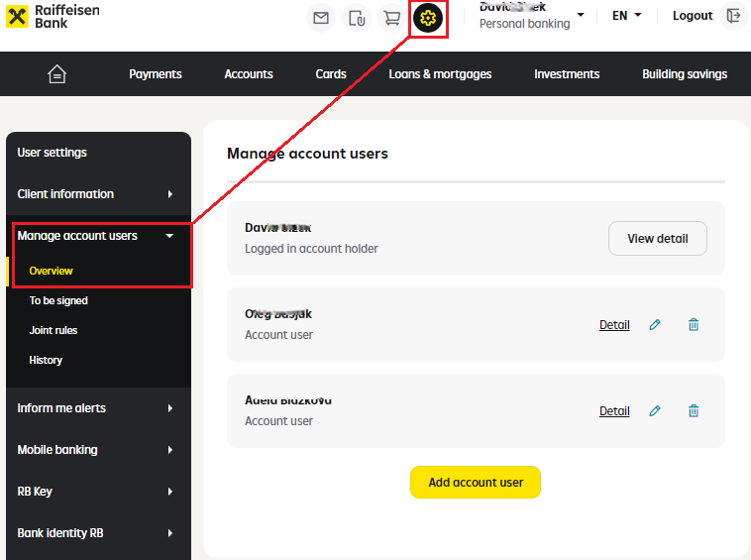Expand Bank identity RB section

pos(99,533)
